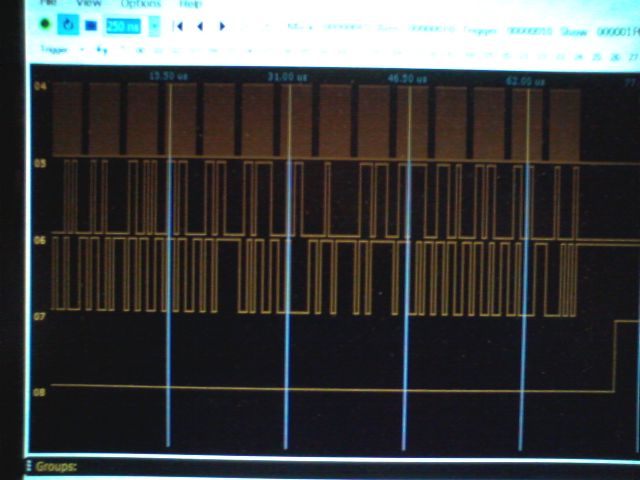Step back with the left arrow icon
The image size is (640, 480).
[x=199, y=26]
